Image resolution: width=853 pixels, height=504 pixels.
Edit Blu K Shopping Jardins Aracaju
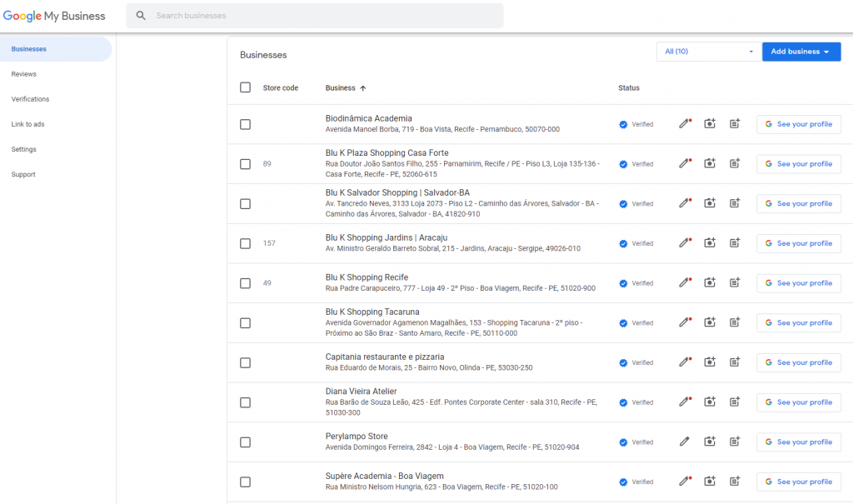click(685, 242)
